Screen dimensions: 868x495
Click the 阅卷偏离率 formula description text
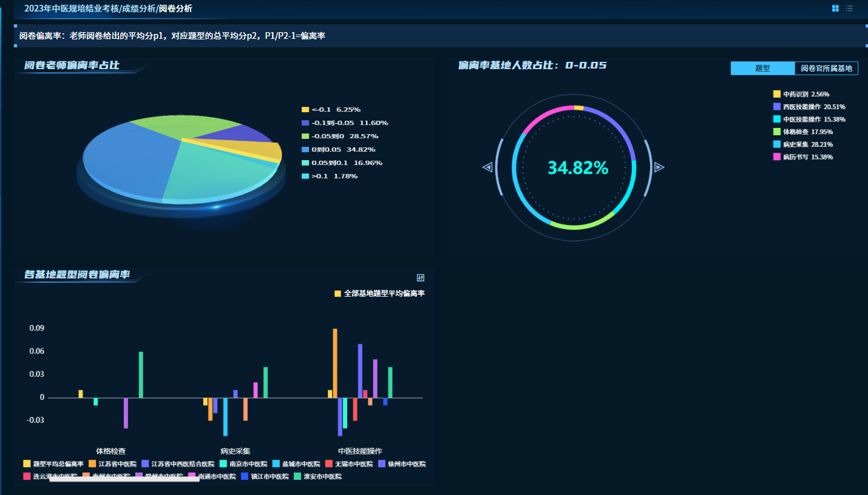(172, 36)
